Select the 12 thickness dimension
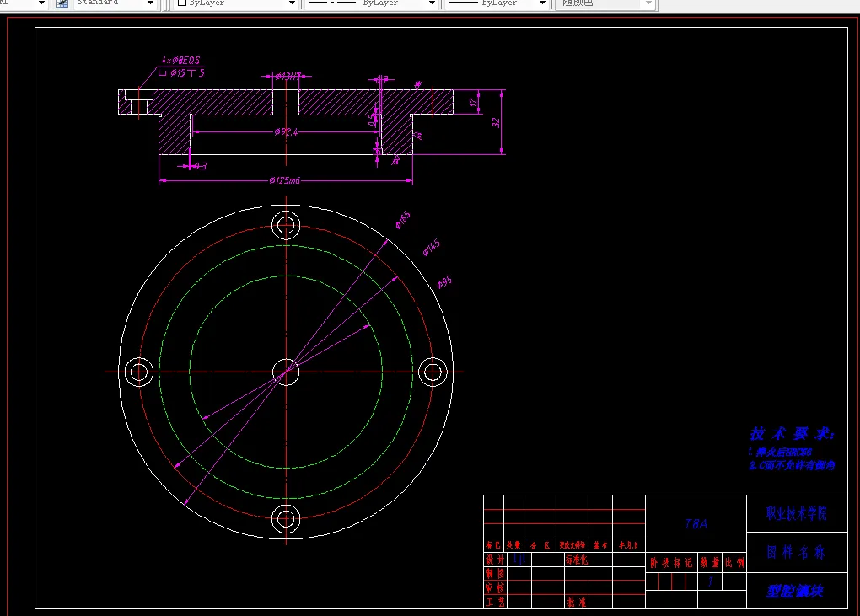This screenshot has width=860, height=616. tap(473, 102)
